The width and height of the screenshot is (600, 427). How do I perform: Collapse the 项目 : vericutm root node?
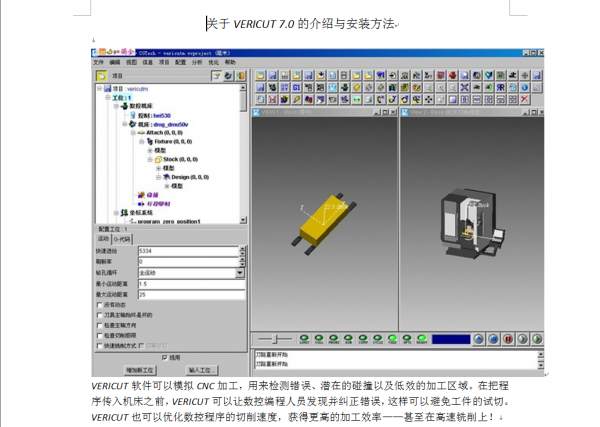[99, 88]
